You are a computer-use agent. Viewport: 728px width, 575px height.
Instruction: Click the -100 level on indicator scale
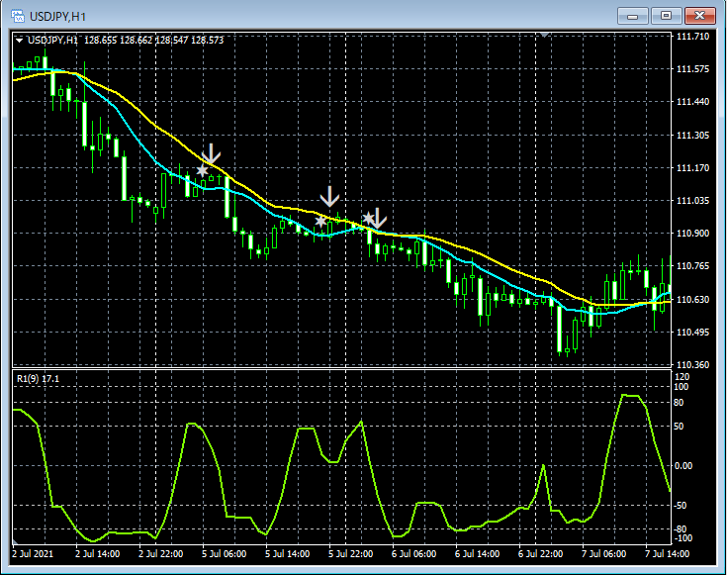click(x=682, y=538)
